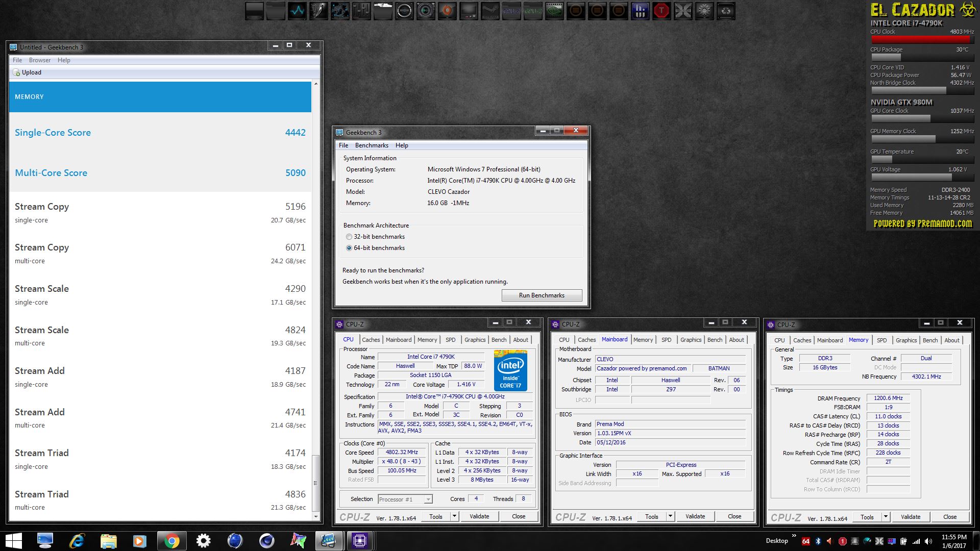This screenshot has height=551, width=980.
Task: Open the white gear settings taskbar icon
Action: (x=203, y=540)
